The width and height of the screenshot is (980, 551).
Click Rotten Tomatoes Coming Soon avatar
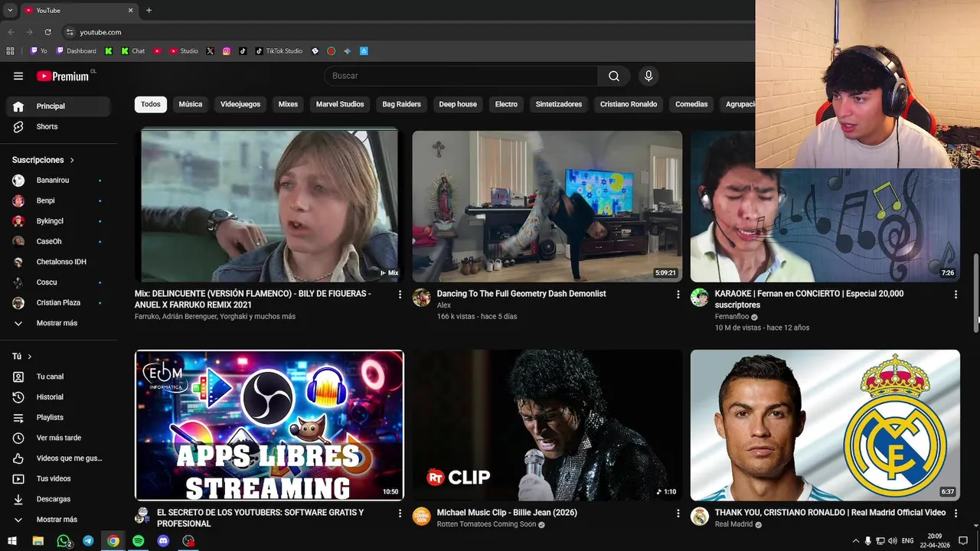point(422,517)
